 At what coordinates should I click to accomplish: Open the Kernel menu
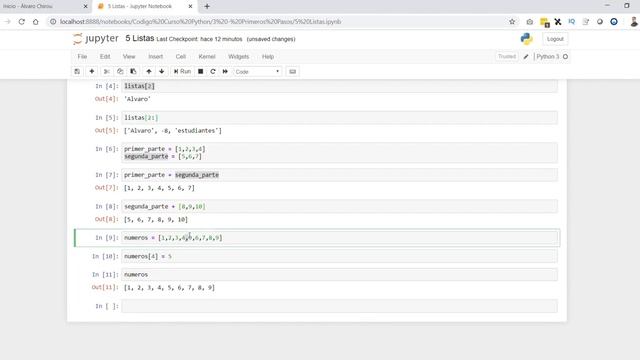[x=207, y=56]
